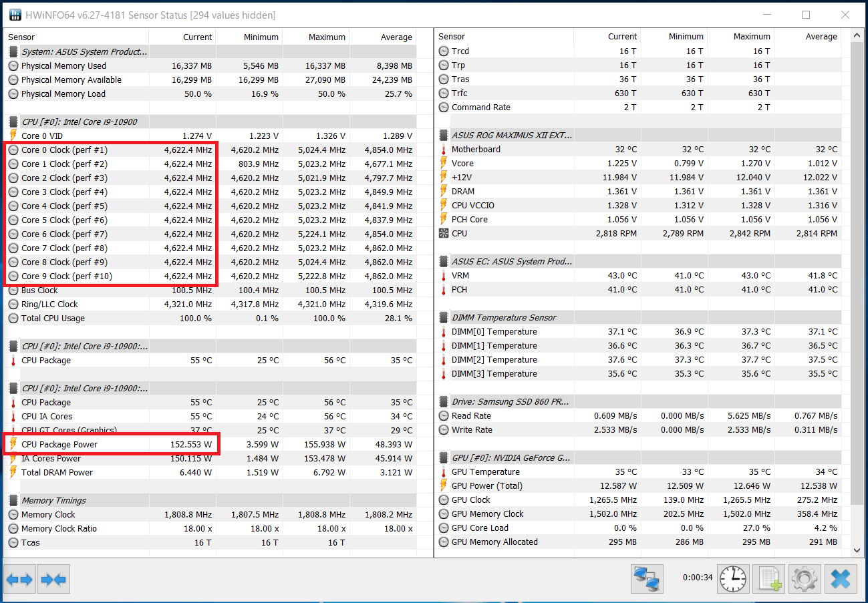Click the left pane Current column header
Image resolution: width=868 pixels, height=603 pixels.
coord(182,37)
